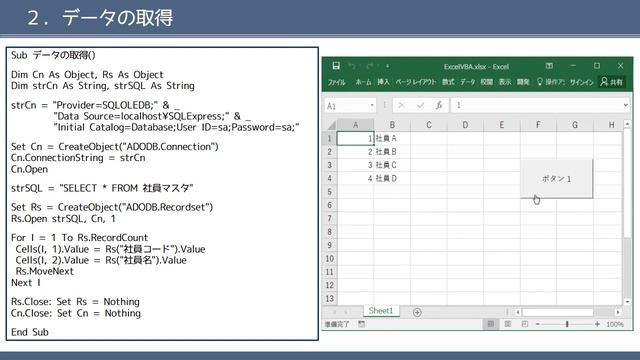Select row 10 header
This screenshot has width=640, height=360.
pyautogui.click(x=329, y=258)
